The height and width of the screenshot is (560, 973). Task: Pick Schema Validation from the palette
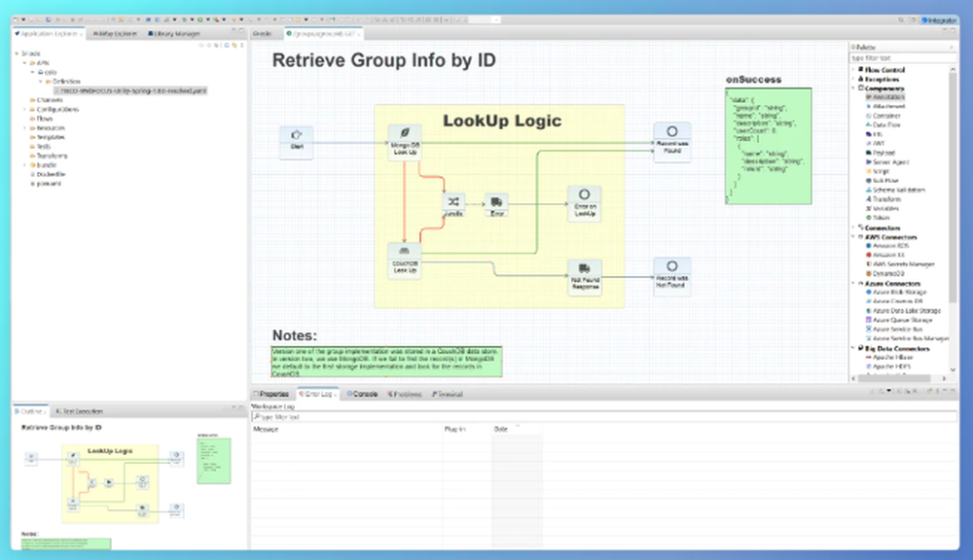click(x=895, y=191)
